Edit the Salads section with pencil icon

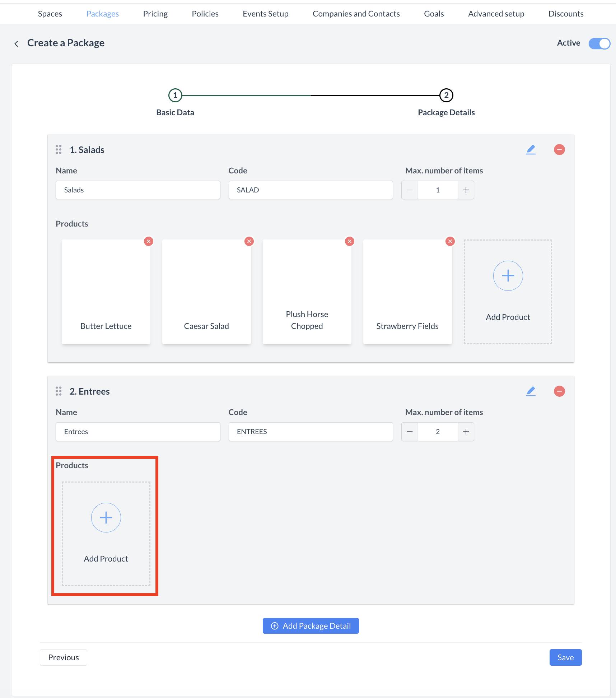pos(531,150)
